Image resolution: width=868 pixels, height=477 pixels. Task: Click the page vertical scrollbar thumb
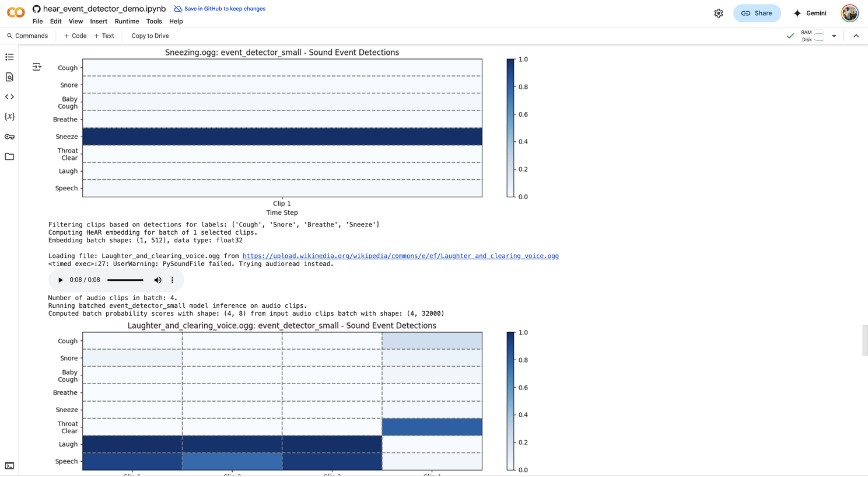pyautogui.click(x=865, y=340)
